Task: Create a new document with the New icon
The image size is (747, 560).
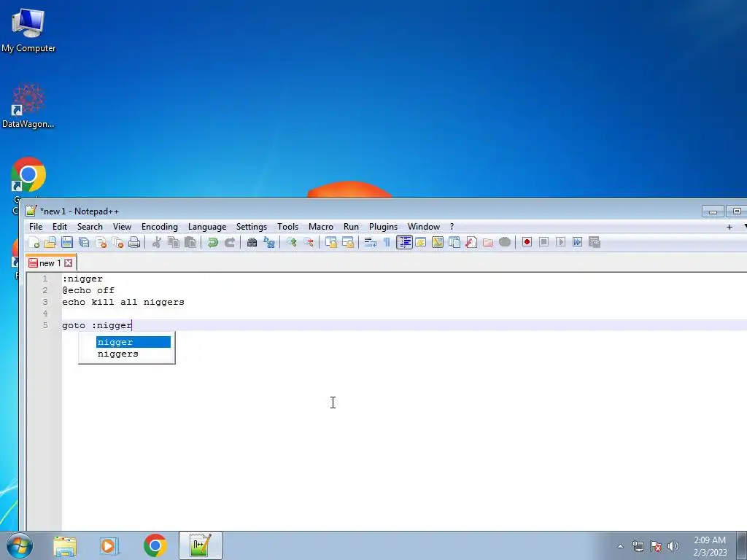Action: (x=34, y=242)
